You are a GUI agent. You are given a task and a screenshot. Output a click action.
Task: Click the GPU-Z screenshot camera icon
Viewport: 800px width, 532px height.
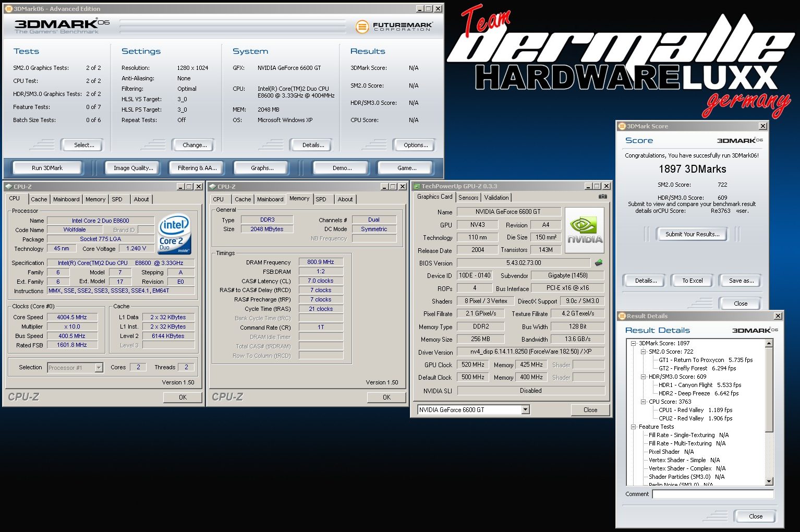(602, 197)
